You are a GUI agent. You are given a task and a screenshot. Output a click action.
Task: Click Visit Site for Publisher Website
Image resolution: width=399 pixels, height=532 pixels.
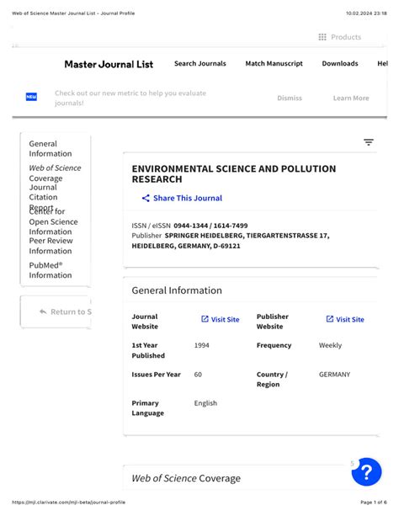350,319
